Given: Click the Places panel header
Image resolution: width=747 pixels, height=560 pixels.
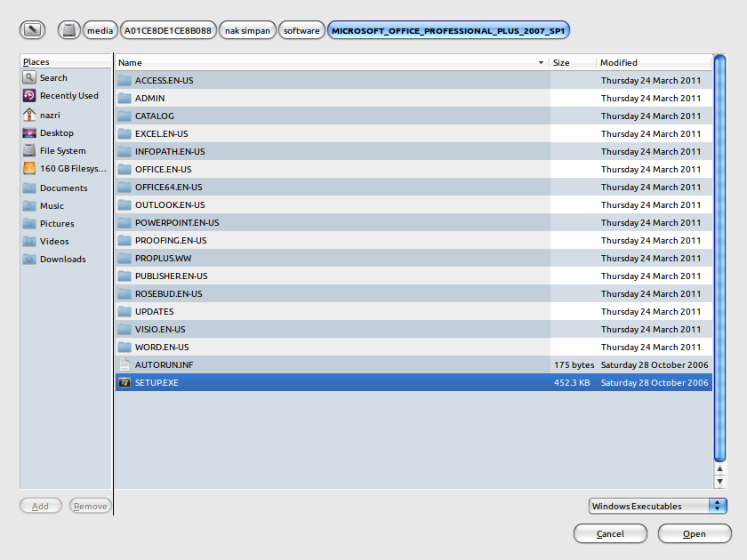Looking at the screenshot, I should pyautogui.click(x=66, y=61).
